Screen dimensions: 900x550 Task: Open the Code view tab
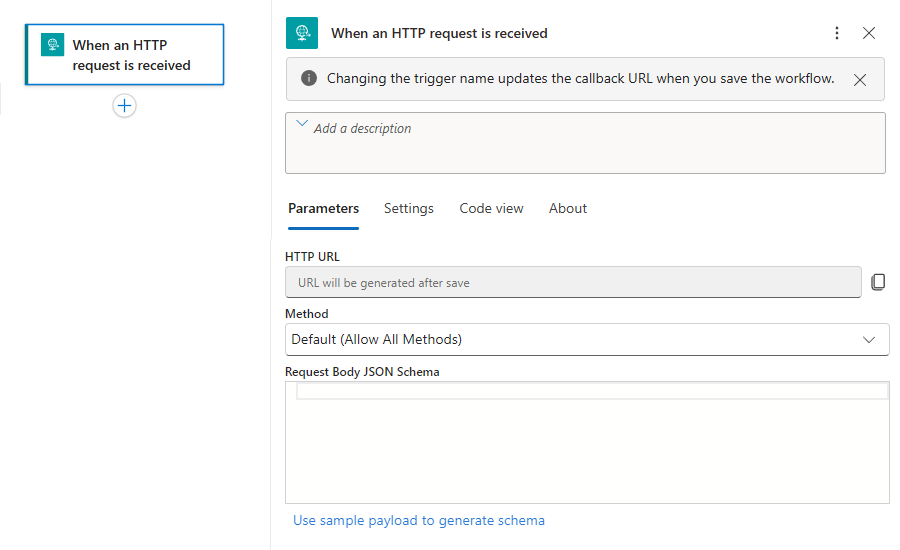tap(491, 208)
